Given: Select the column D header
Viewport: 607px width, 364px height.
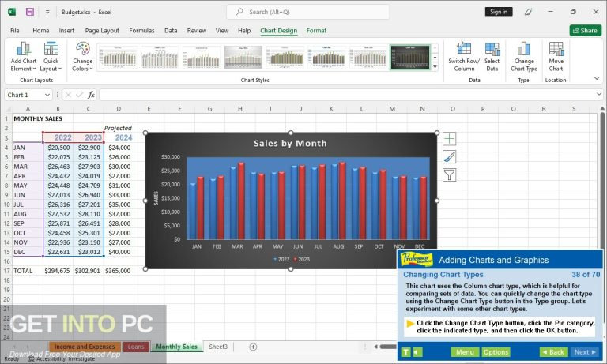Looking at the screenshot, I should pos(119,109).
